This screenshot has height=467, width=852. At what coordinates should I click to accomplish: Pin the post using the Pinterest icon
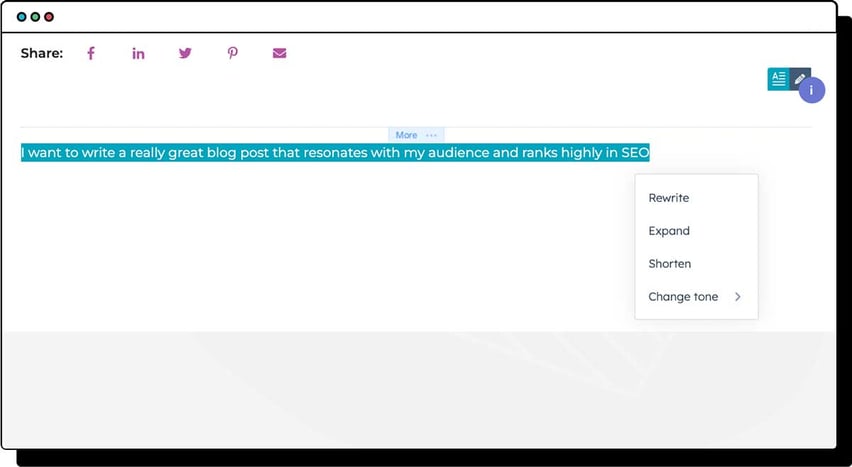[x=233, y=53]
